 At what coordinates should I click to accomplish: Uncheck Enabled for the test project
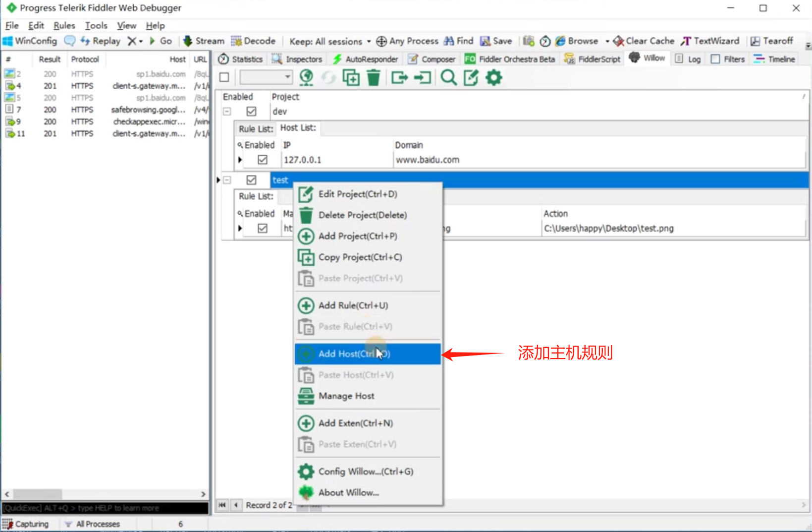[x=252, y=180]
